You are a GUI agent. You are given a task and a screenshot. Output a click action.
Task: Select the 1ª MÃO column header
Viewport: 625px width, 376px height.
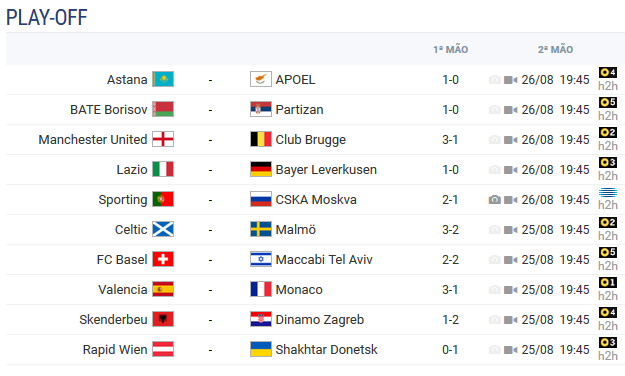coord(451,49)
